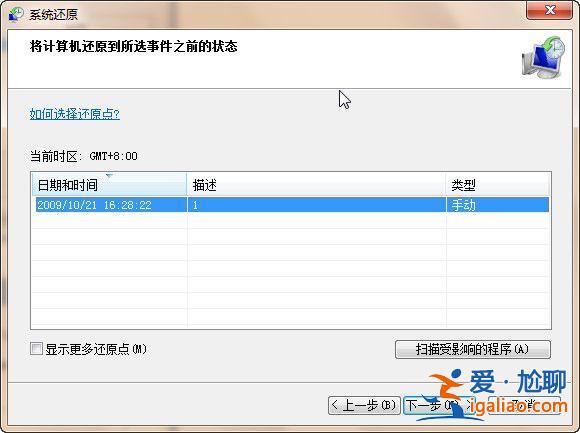This screenshot has height=433, width=580.
Task: Sort by the 日期和时间 column header
Action: click(109, 184)
